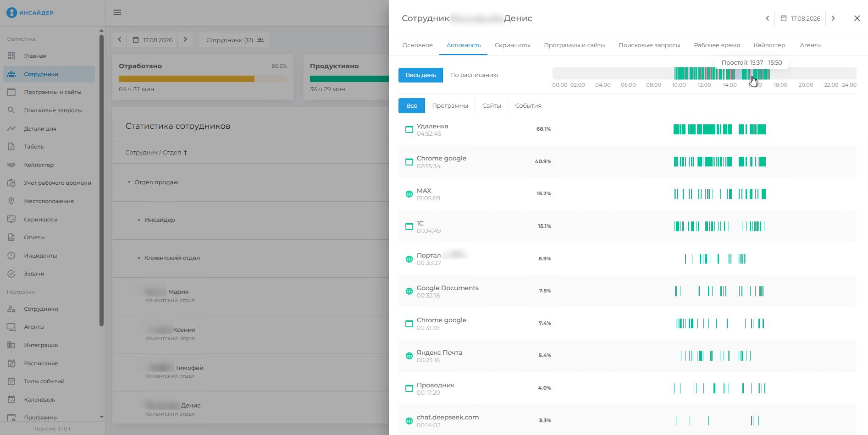Open Табель document icon in sidebar
868x435 pixels.
click(11, 147)
